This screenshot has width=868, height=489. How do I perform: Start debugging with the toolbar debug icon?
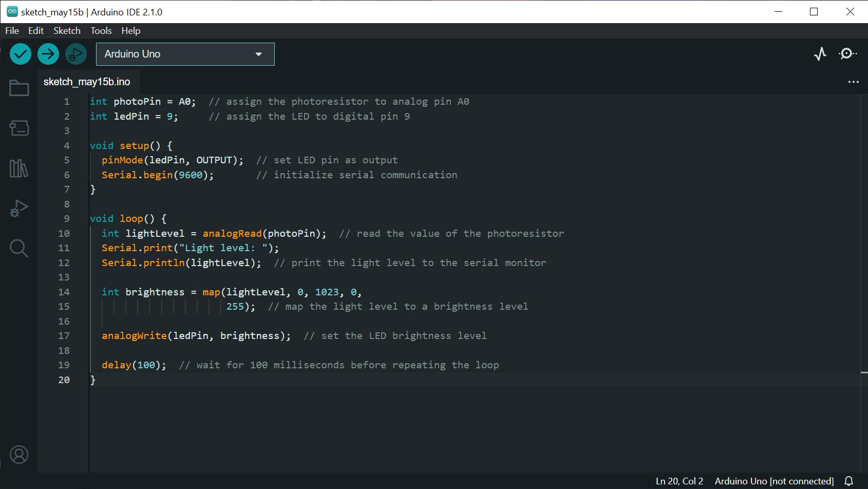pyautogui.click(x=76, y=54)
